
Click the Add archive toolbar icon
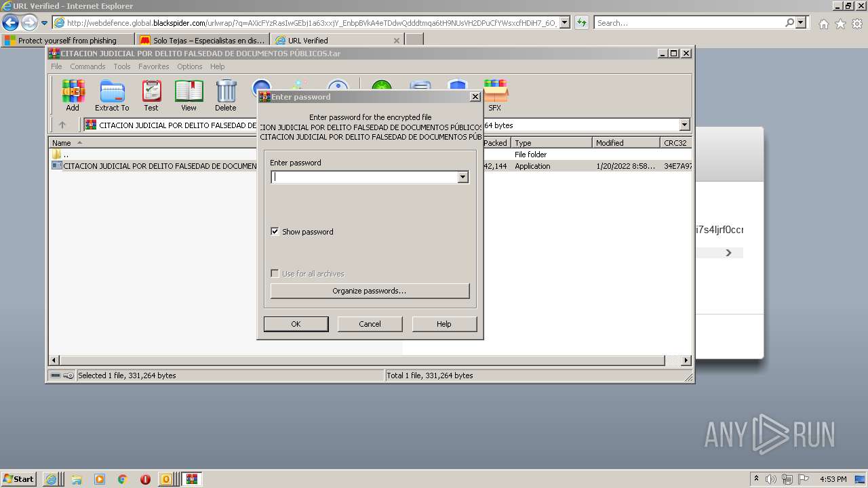point(73,96)
